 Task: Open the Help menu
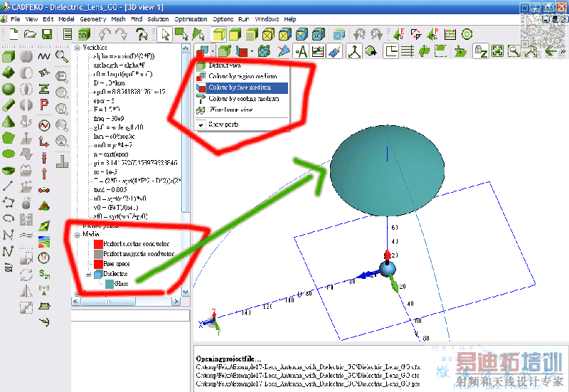click(290, 19)
